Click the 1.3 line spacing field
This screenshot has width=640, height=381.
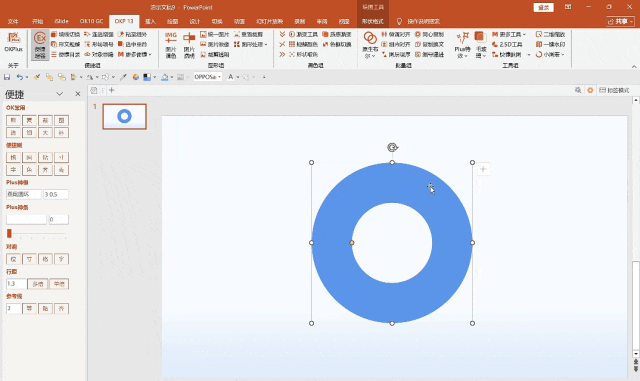pos(16,284)
